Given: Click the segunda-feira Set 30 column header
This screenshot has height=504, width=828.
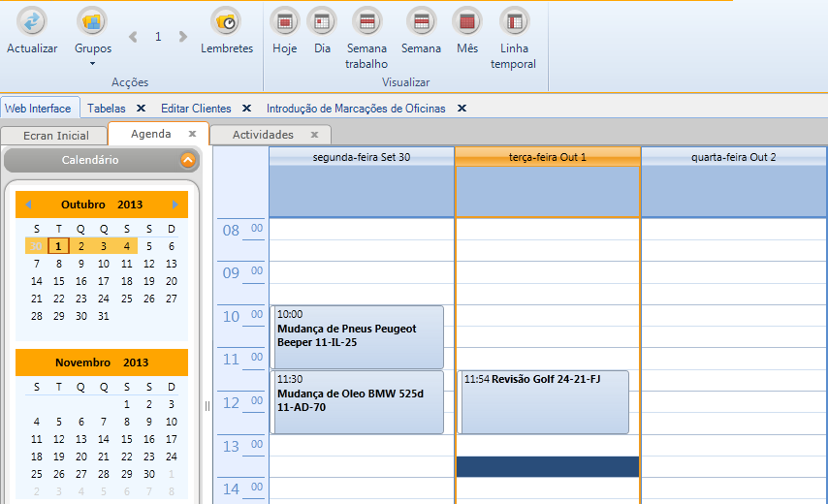Looking at the screenshot, I should tap(362, 157).
